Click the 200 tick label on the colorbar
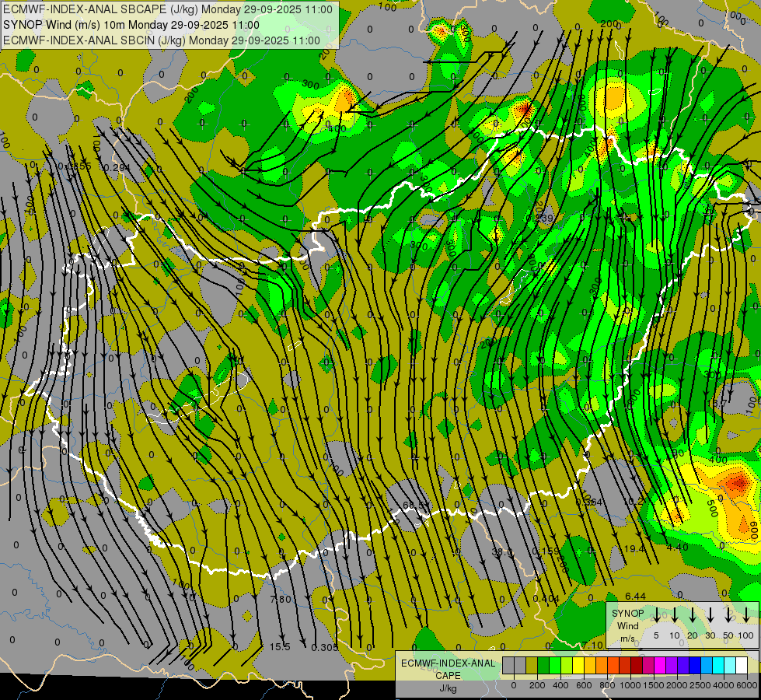Viewport: 761px width, 700px height. click(x=537, y=685)
